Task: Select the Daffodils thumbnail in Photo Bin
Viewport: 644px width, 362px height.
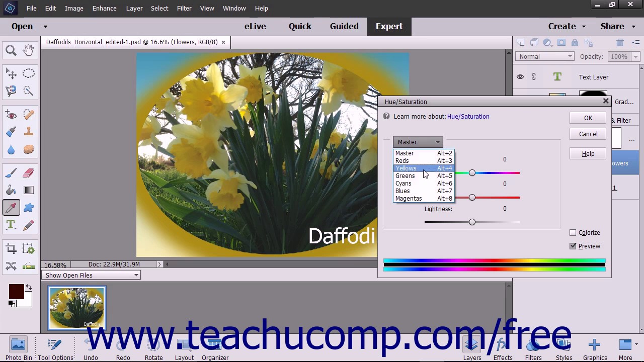Action: tap(77, 308)
